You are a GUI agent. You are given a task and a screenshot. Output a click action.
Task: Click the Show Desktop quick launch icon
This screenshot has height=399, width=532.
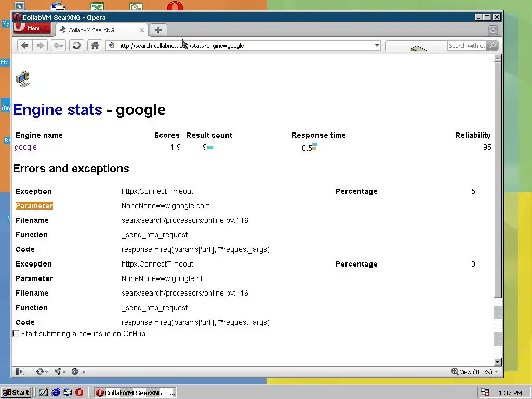pyautogui.click(x=44, y=393)
